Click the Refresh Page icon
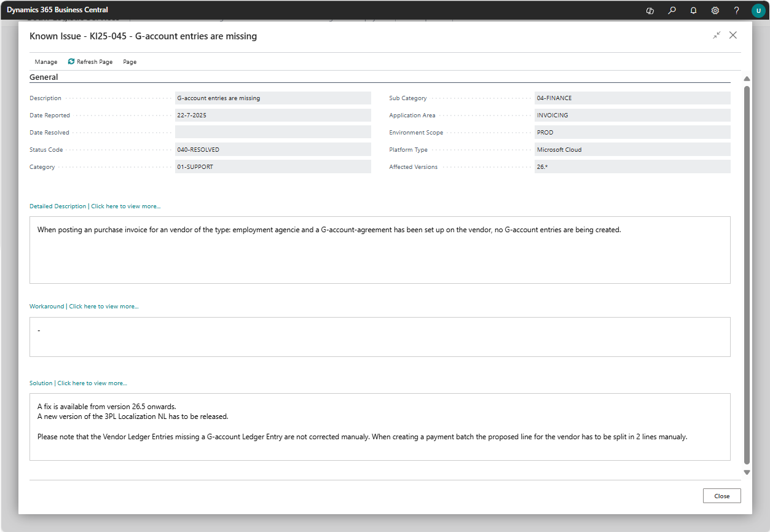This screenshot has height=532, width=770. (x=71, y=61)
